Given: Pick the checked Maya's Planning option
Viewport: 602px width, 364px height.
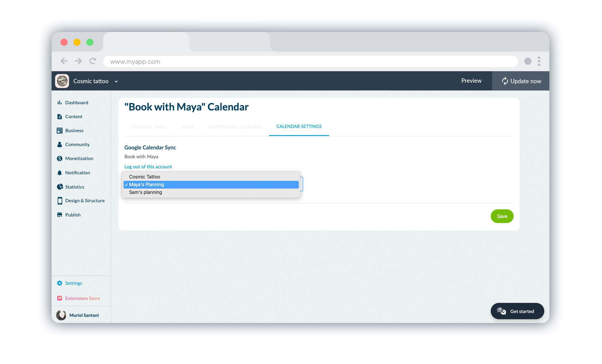Looking at the screenshot, I should (x=146, y=185).
